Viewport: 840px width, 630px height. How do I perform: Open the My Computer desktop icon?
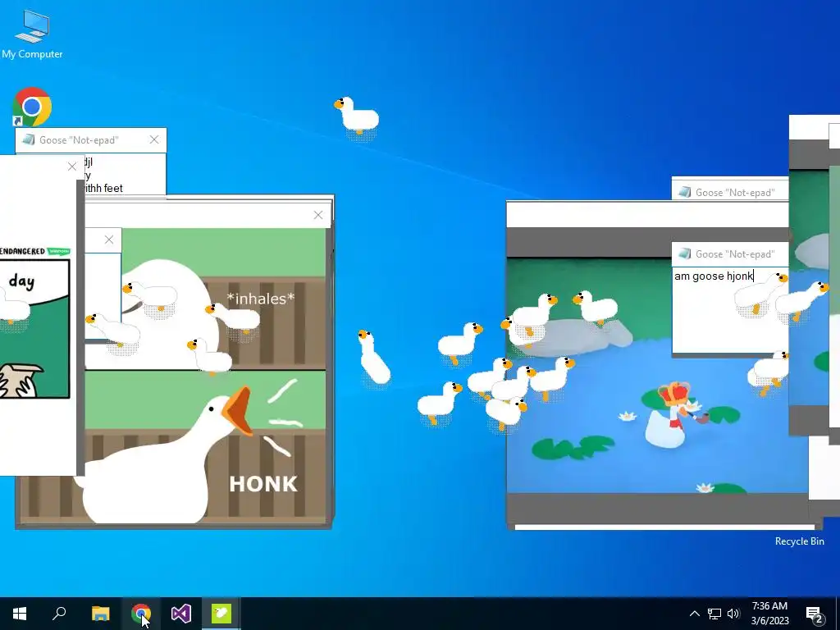32,33
